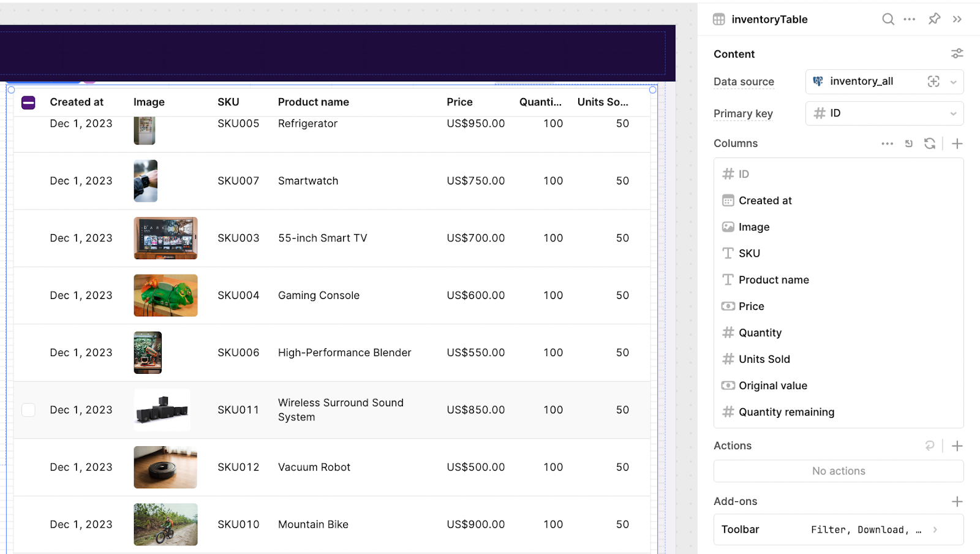This screenshot has height=554, width=980.
Task: Click the Created at table header
Action: pyautogui.click(x=77, y=102)
